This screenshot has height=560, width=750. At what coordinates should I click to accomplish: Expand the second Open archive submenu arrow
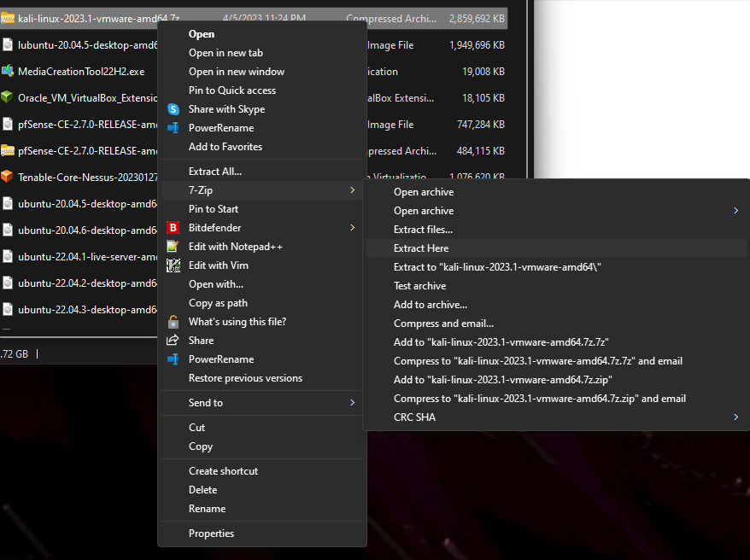click(736, 211)
